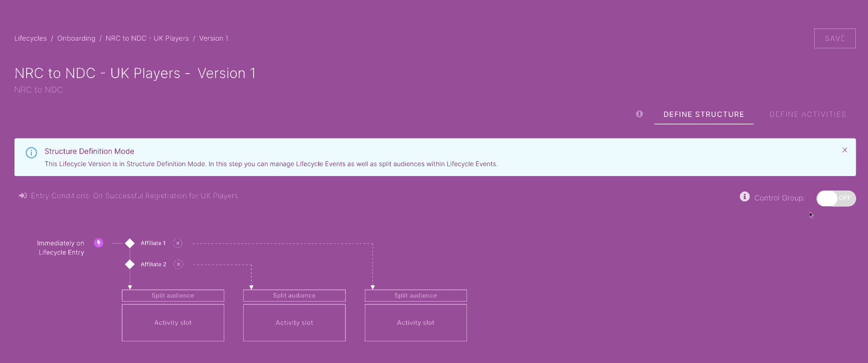Click the info icon next to Control Group

coord(744,196)
